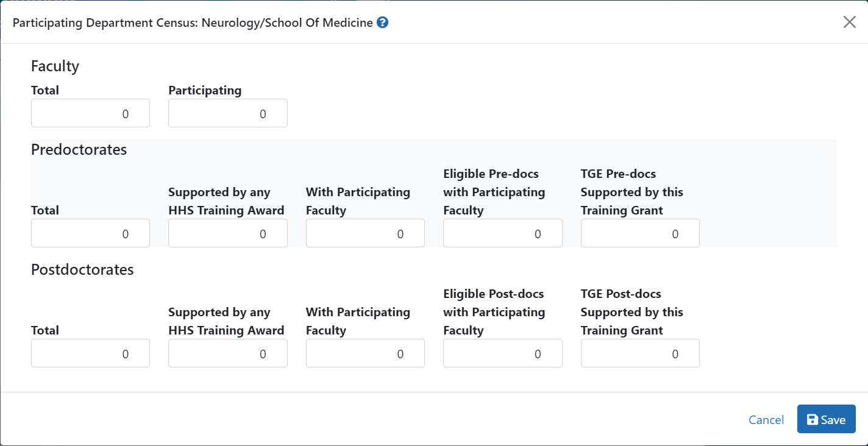Click the Cancel link
868x446 pixels.
766,420
